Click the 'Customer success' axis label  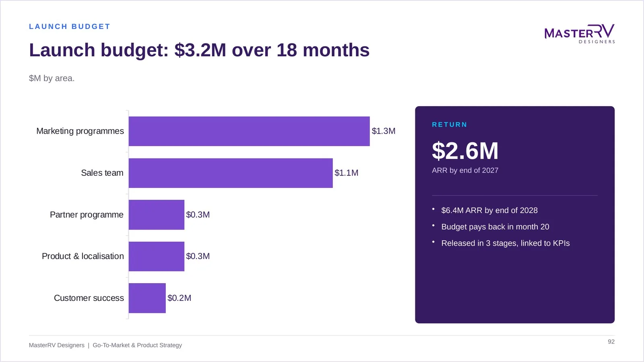[89, 298]
